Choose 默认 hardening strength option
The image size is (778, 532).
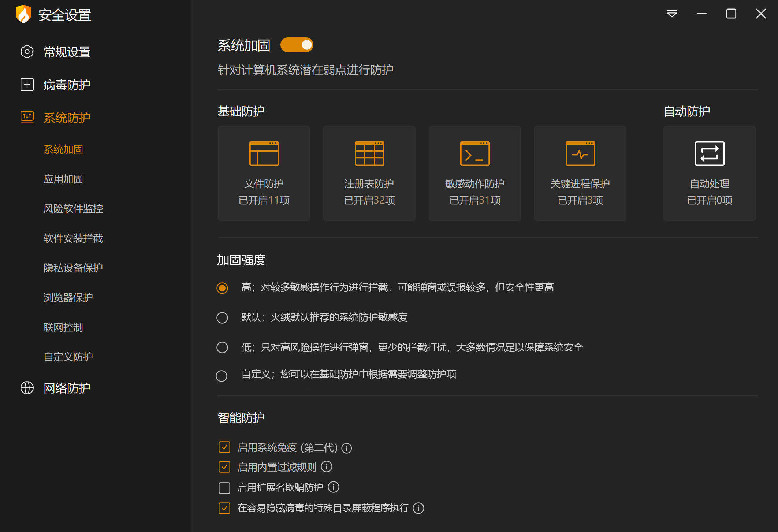222,318
